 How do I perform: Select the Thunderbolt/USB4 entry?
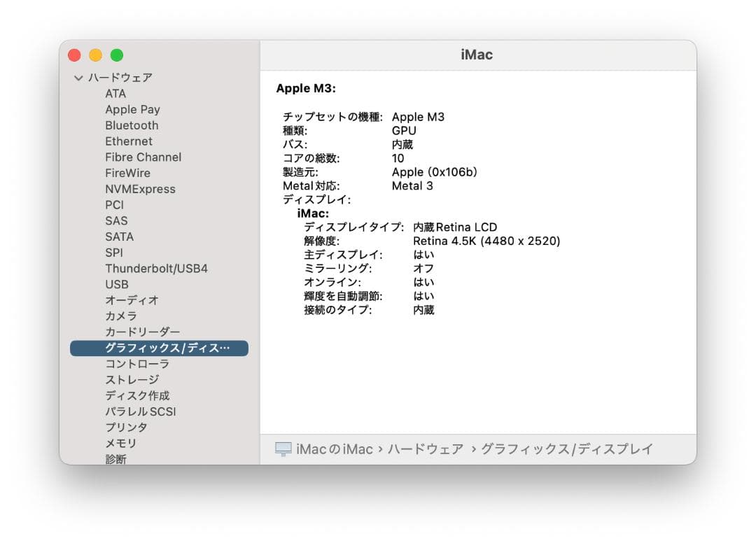(157, 268)
